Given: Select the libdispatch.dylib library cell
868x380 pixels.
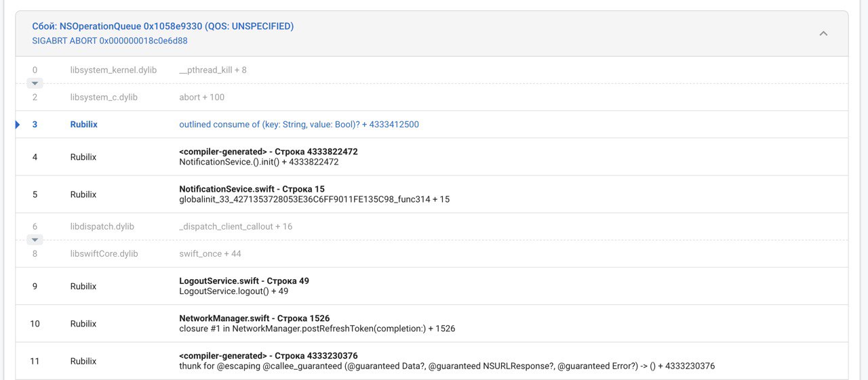Looking at the screenshot, I should pyautogui.click(x=102, y=226).
